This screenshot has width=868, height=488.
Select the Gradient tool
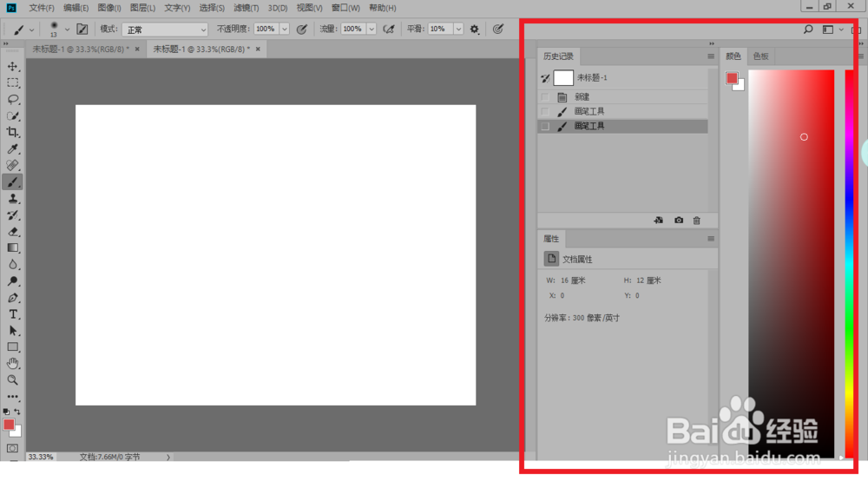(x=12, y=248)
